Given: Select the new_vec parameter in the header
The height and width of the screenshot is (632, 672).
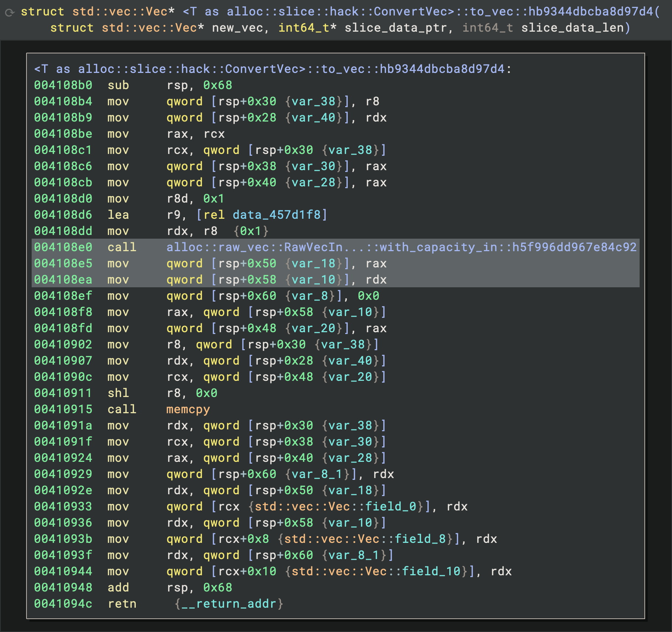Looking at the screenshot, I should point(238,28).
